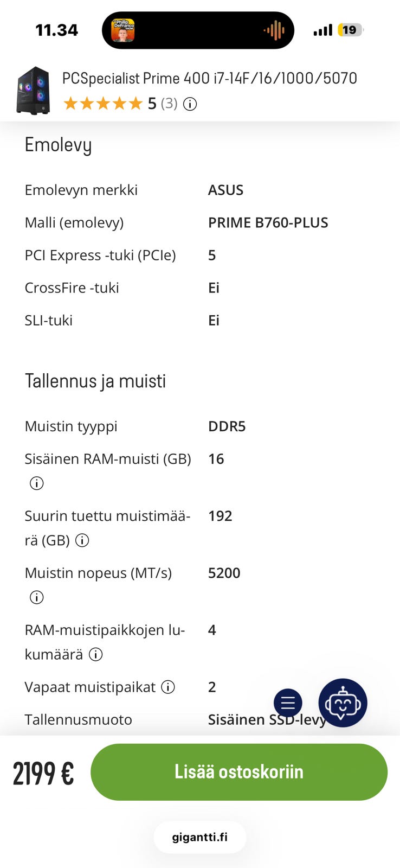Show info for RAM-muistipaikkojen lukumäärä

(x=95, y=654)
